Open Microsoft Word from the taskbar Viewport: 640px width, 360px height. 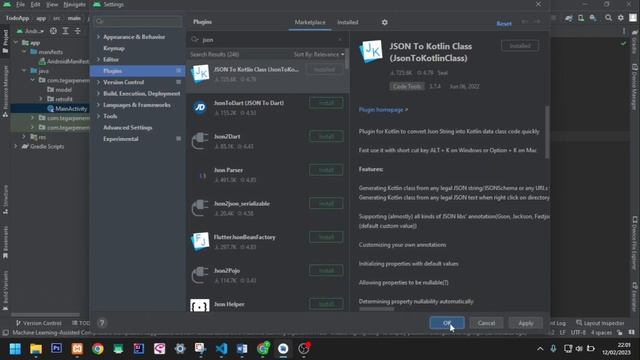pyautogui.click(x=242, y=349)
